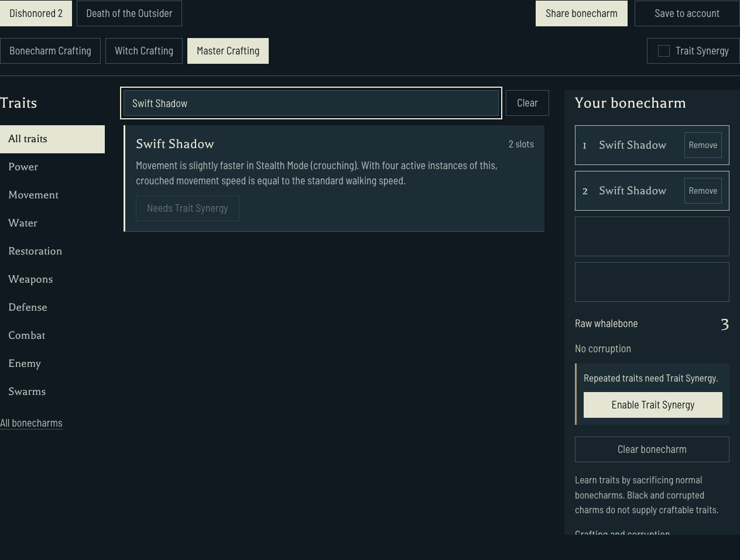Focus the trait search input box
Image resolution: width=740 pixels, height=560 pixels.
311,103
